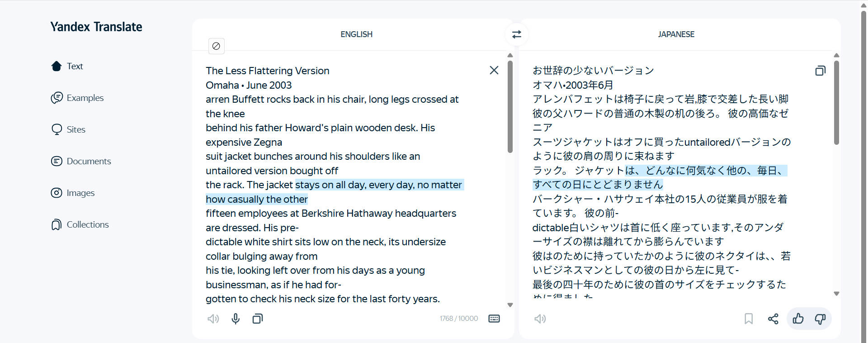The image size is (868, 343).
Task: Open the Text translation mode
Action: click(67, 66)
